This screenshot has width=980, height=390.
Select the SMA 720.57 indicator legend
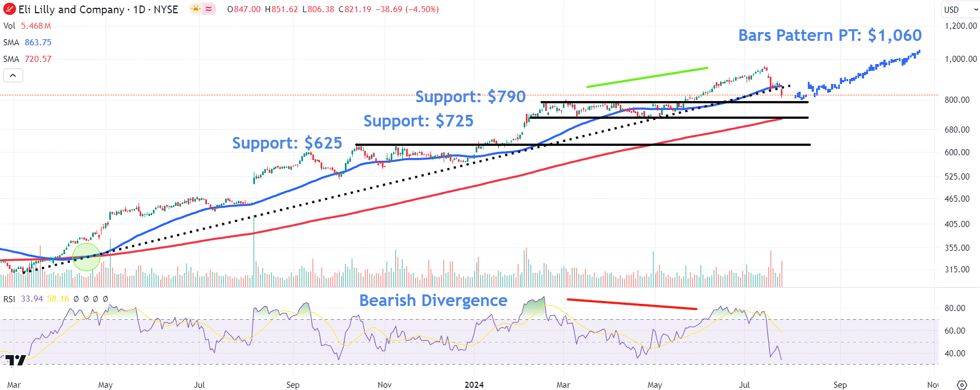tap(27, 59)
